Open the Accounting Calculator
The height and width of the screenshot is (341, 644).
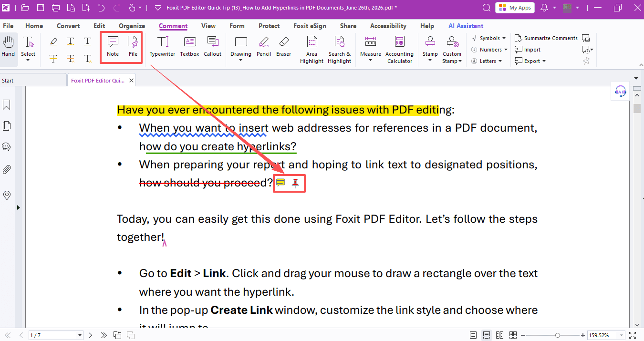coord(400,50)
